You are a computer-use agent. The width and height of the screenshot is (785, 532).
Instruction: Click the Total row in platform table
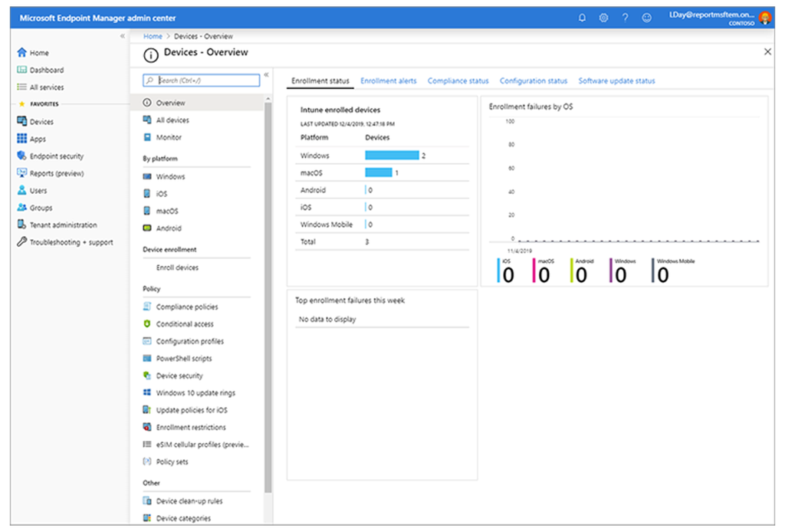point(383,241)
